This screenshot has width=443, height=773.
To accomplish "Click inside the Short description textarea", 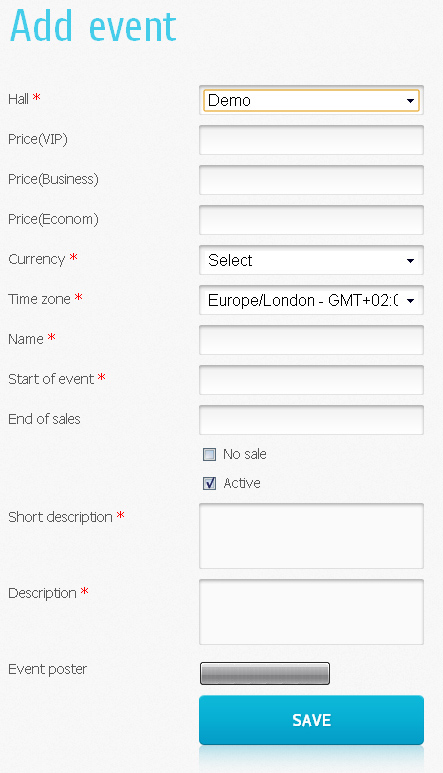I will pyautogui.click(x=311, y=536).
